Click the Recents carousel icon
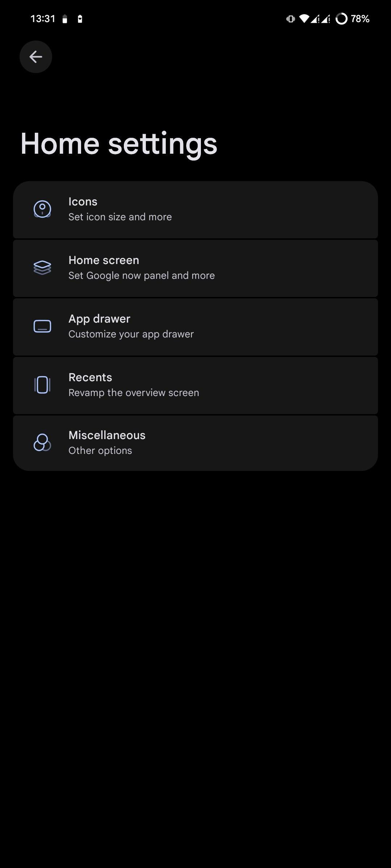The height and width of the screenshot is (868, 391). coord(42,385)
